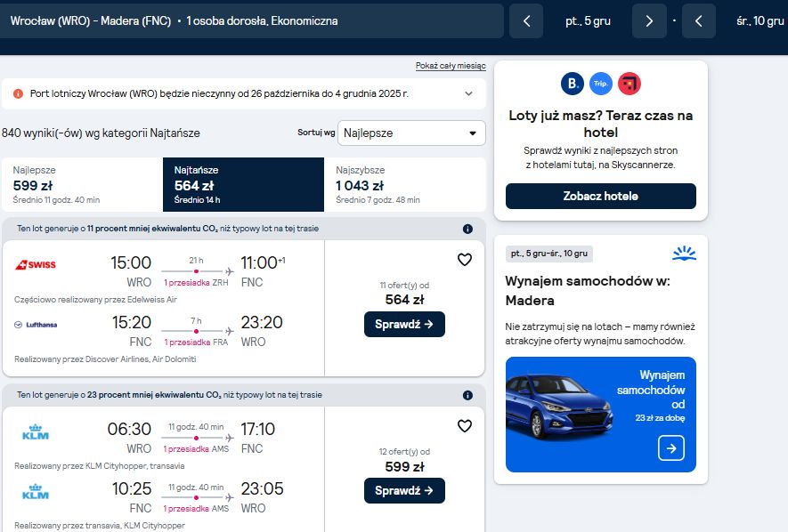Screen dimensions: 788x532
Task: Click the departure date pt., 5 gru
Action: [x=588, y=21]
